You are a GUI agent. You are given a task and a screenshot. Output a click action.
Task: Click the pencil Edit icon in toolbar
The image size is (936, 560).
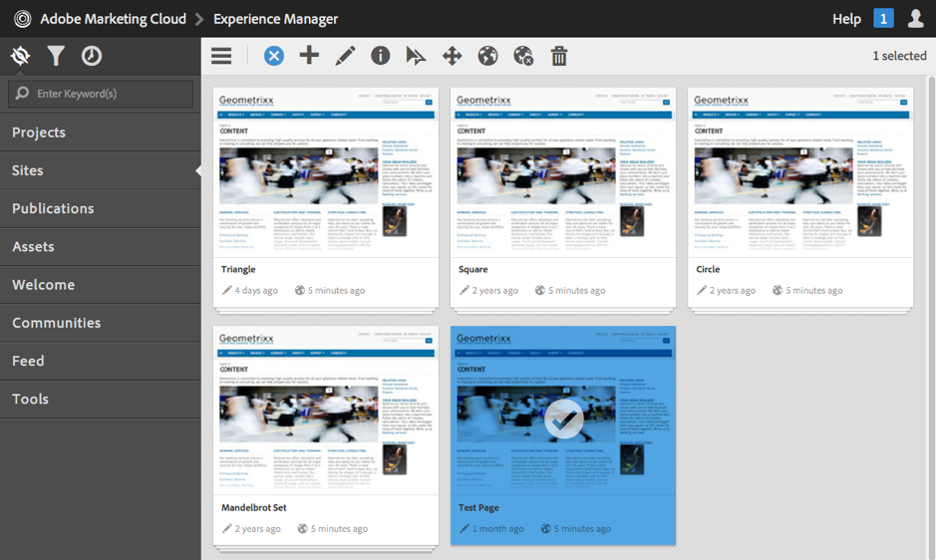click(345, 56)
